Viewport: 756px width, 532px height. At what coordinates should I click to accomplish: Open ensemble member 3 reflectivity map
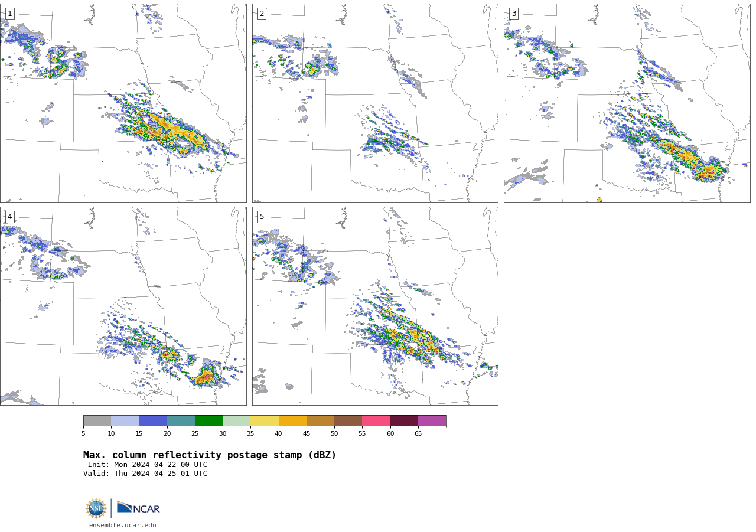[x=627, y=103]
